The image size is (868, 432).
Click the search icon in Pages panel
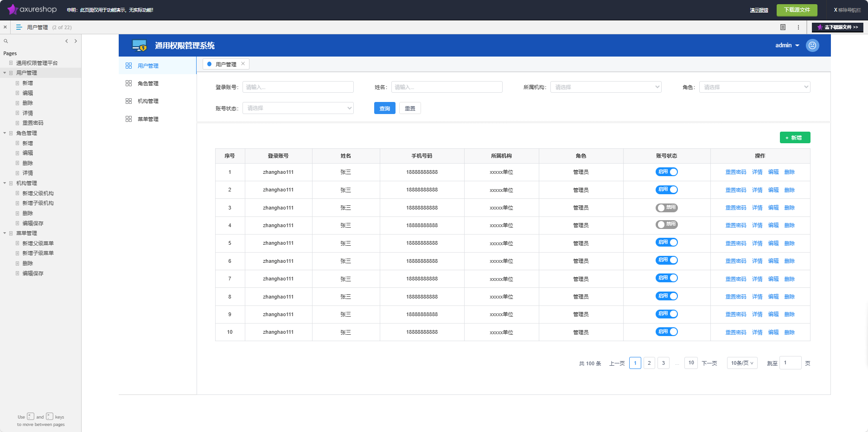click(x=6, y=41)
